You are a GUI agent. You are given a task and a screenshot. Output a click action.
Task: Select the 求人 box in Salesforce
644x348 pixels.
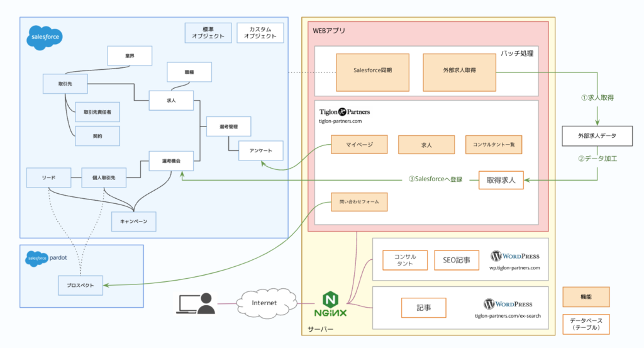[x=171, y=101]
